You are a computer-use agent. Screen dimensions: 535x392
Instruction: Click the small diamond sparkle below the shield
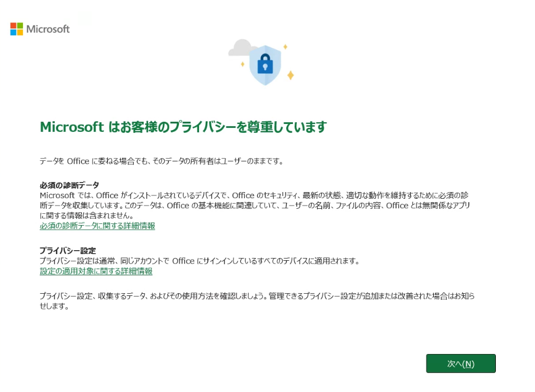coord(290,75)
